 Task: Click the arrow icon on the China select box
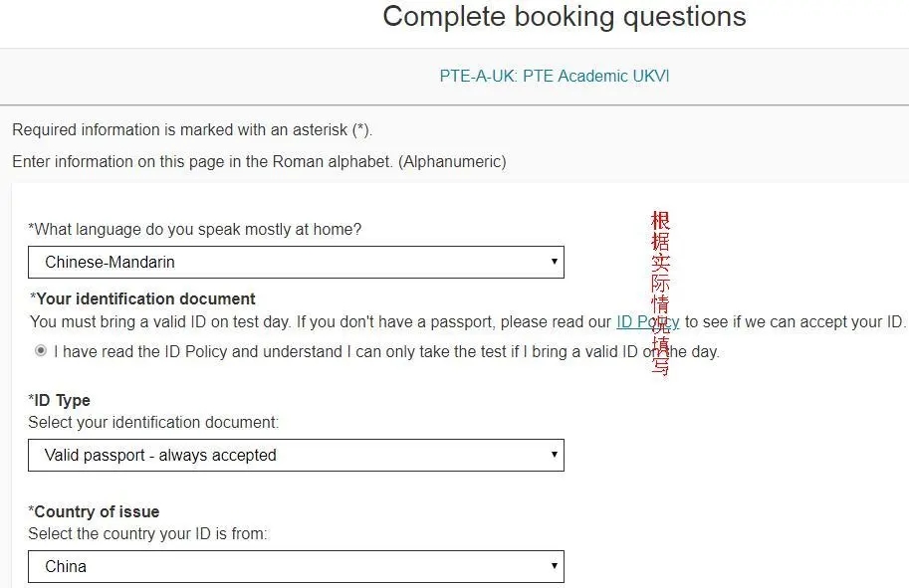pyautogui.click(x=555, y=565)
